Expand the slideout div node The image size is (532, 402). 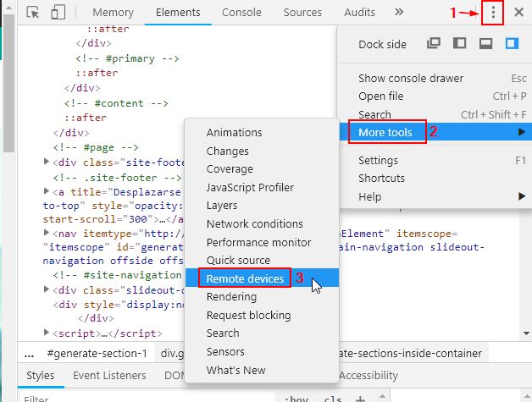coord(47,289)
